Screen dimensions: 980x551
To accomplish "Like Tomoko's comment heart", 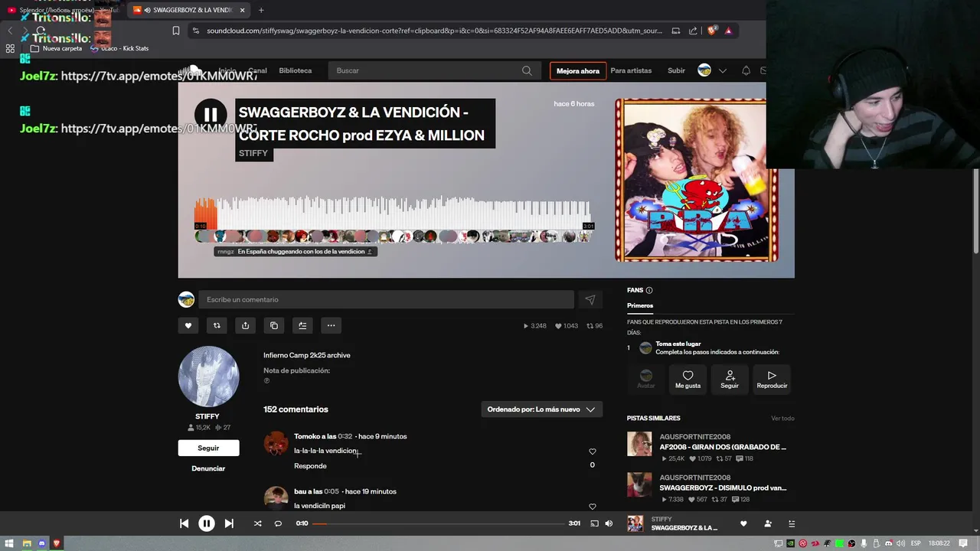I will 592,452.
